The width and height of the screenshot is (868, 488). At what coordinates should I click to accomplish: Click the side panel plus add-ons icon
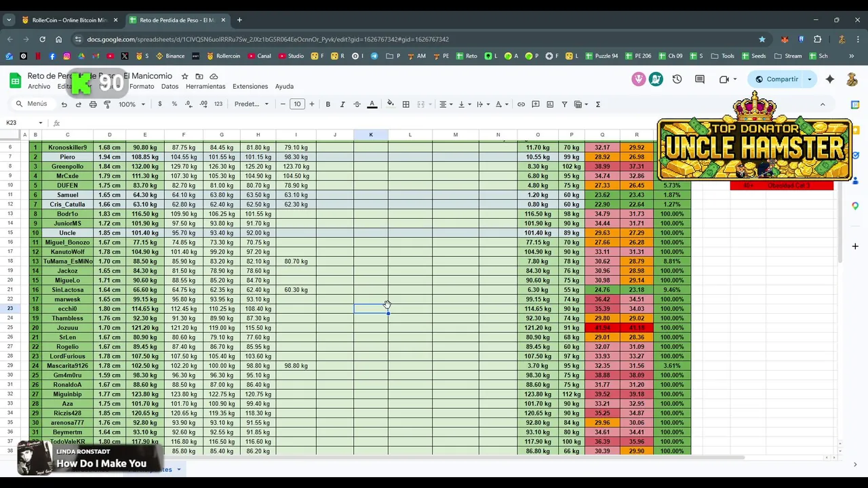855,246
